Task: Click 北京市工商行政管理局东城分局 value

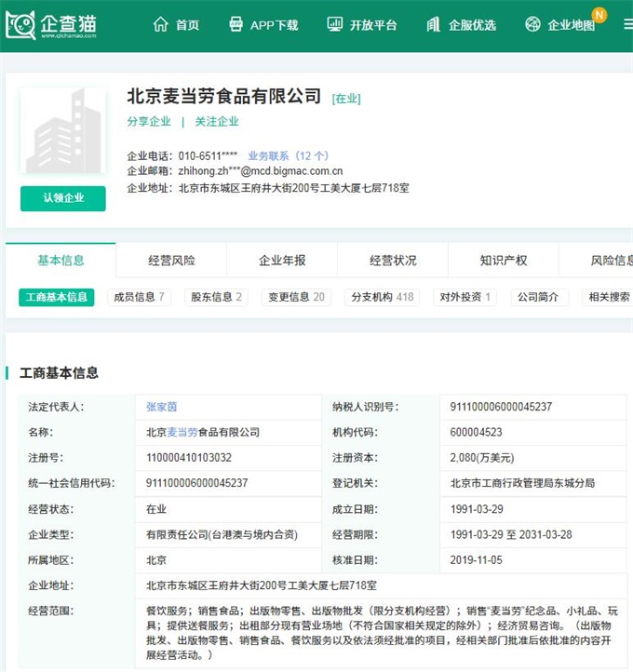Action: pyautogui.click(x=522, y=483)
